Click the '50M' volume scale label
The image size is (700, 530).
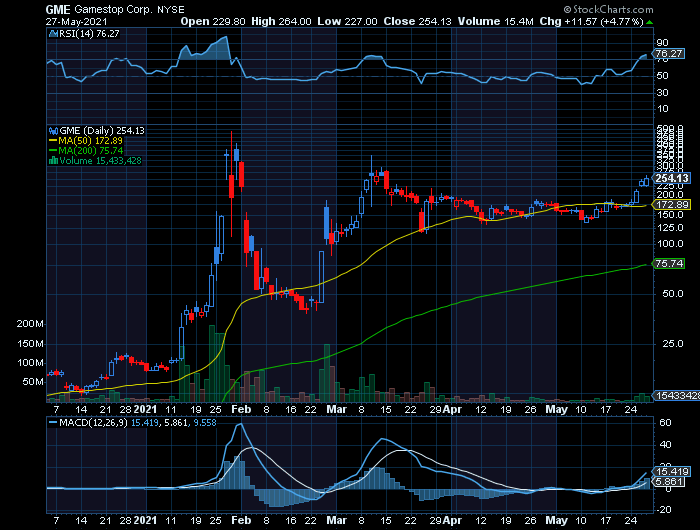[x=33, y=382]
